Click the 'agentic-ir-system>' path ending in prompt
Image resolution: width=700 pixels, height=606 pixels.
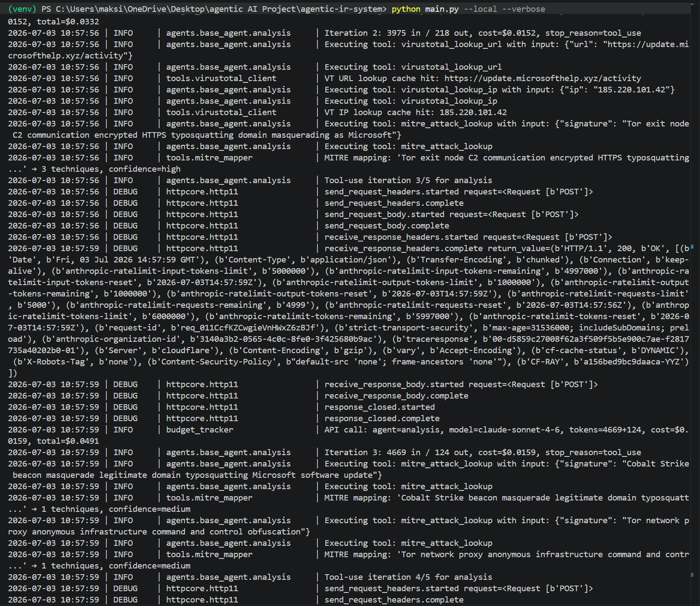tap(344, 9)
